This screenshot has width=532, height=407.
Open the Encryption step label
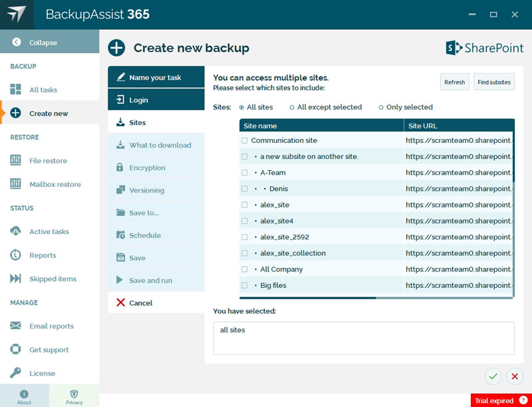coord(147,168)
